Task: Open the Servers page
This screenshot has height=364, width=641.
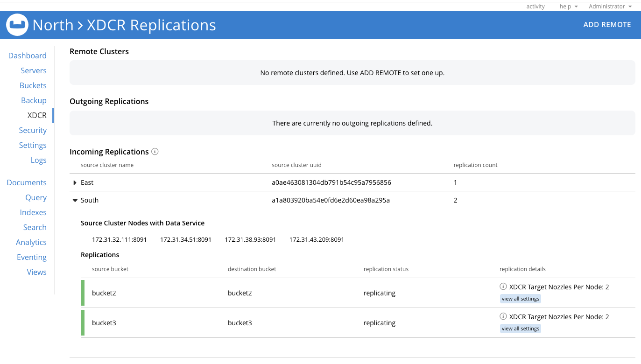Action: click(x=34, y=70)
